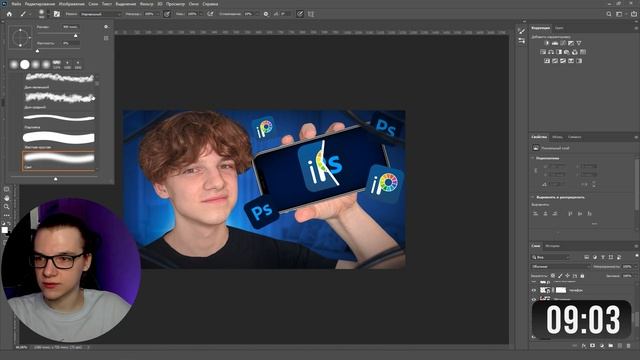Screen dimensions: 640x360
Task: Open the brush preset picker in options bar
Action: click(x=43, y=14)
